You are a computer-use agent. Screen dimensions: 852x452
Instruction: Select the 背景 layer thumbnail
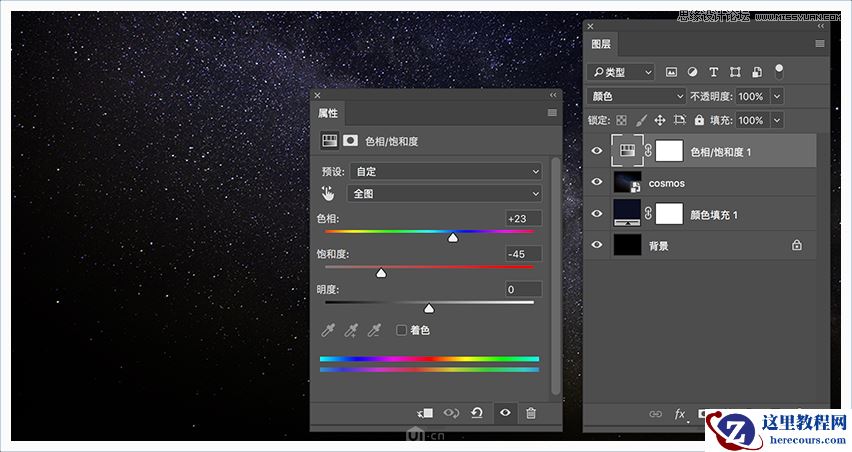tap(628, 245)
